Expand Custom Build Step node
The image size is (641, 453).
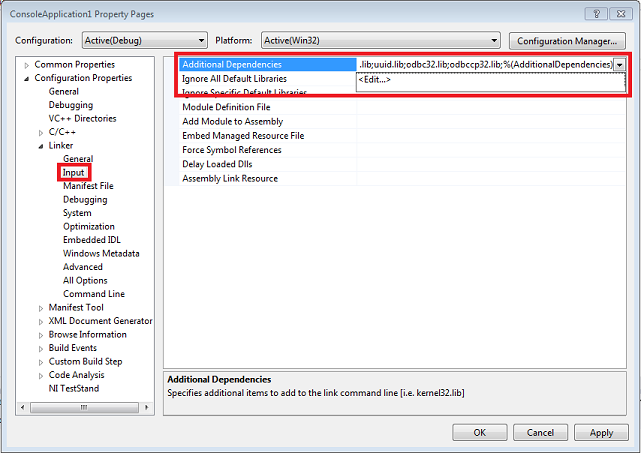point(41,362)
